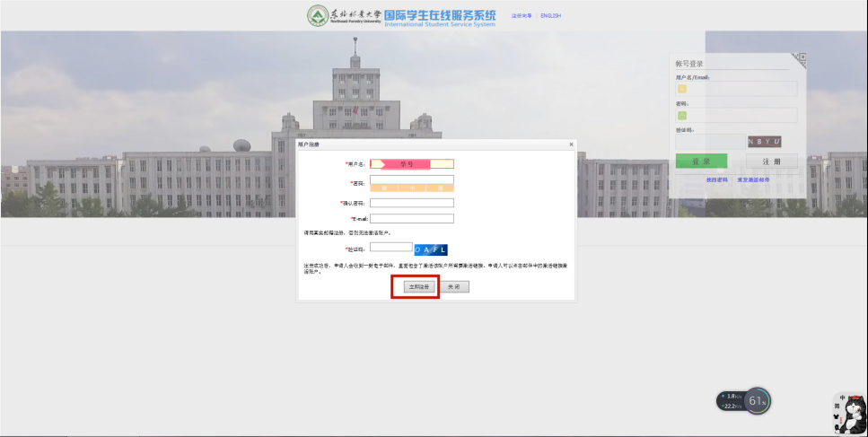Click the cartoon input method mascot
Viewport: 868px width, 437px height.
pyautogui.click(x=849, y=414)
